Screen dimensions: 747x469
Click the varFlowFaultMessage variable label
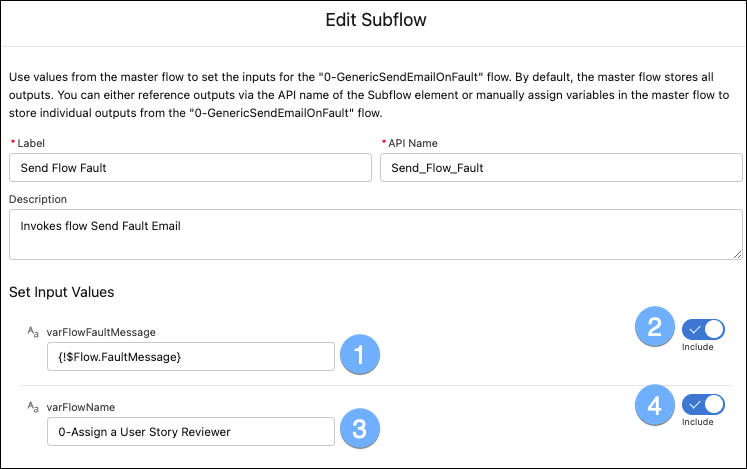point(101,332)
